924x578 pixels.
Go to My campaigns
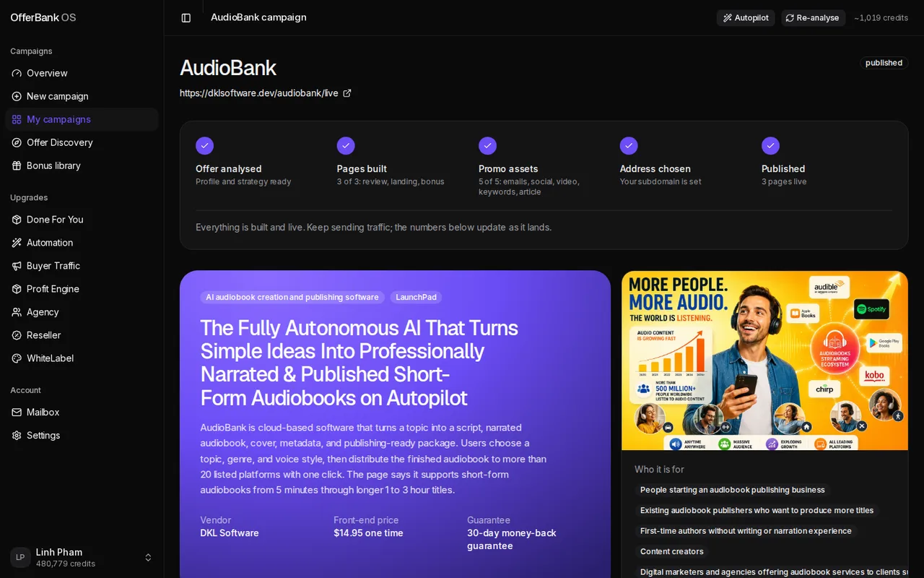click(x=82, y=119)
